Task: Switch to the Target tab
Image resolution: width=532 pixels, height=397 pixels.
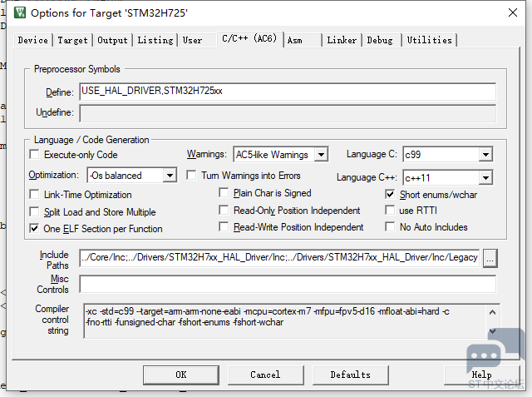Action: tap(72, 40)
